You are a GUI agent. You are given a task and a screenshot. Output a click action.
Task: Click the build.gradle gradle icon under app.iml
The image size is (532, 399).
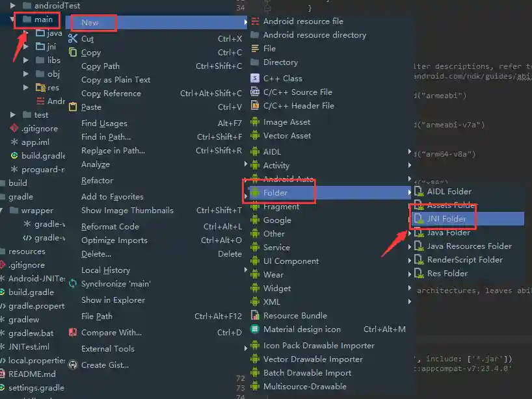(x=14, y=155)
